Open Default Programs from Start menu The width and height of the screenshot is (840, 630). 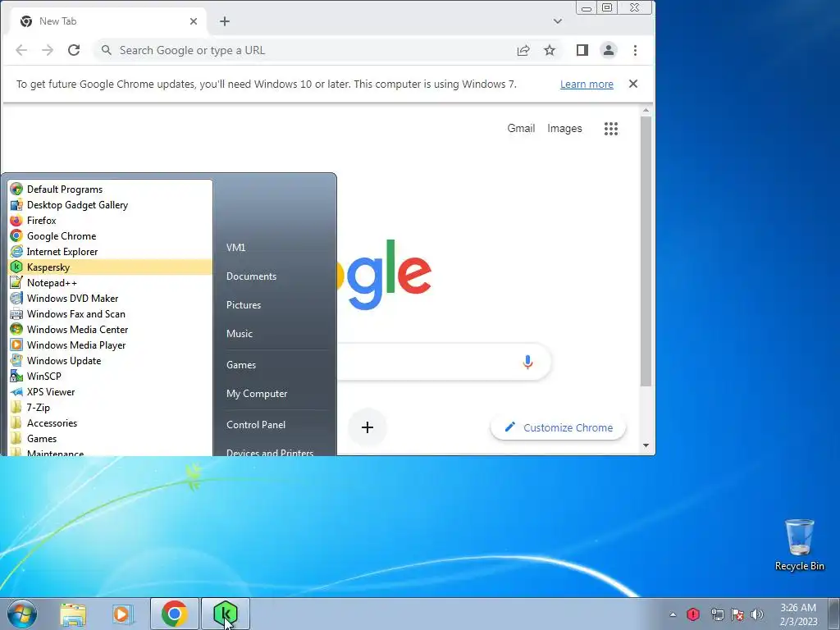(x=110, y=189)
